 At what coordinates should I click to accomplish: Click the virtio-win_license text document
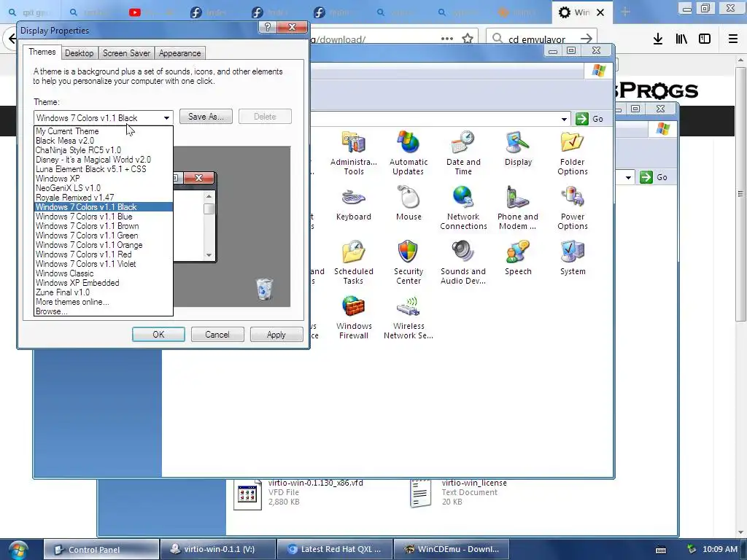(458, 492)
